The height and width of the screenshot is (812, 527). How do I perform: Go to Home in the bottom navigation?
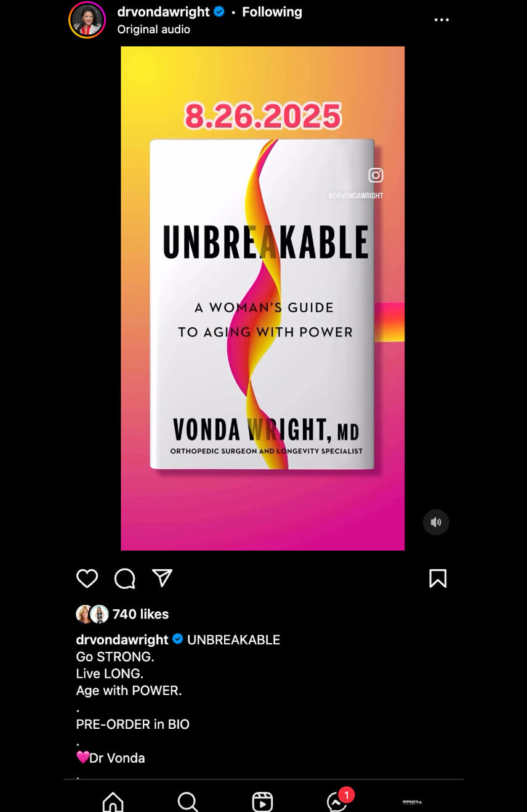click(x=113, y=802)
